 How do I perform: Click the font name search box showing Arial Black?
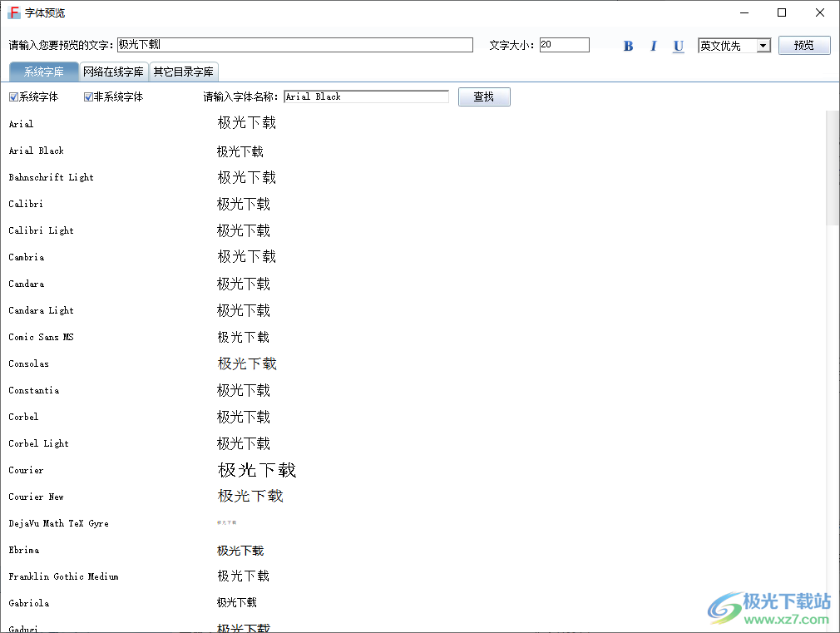(x=366, y=96)
